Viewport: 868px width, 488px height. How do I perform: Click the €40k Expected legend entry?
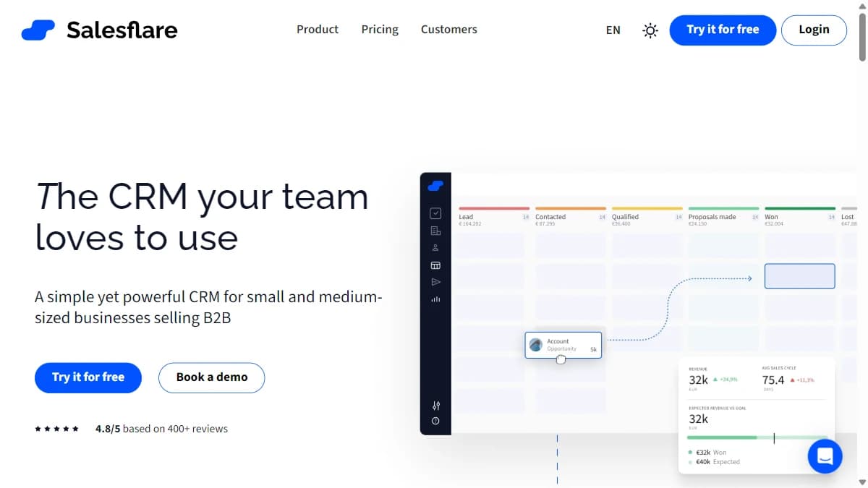(x=714, y=461)
